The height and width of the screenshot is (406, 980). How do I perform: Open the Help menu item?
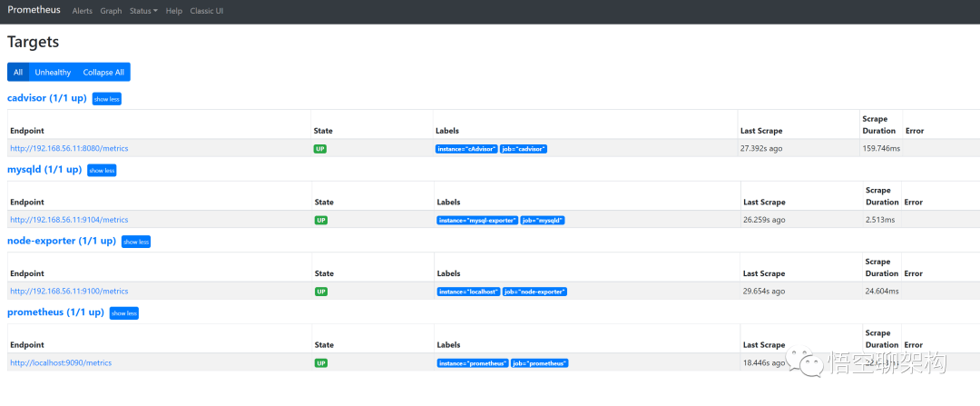(x=173, y=11)
